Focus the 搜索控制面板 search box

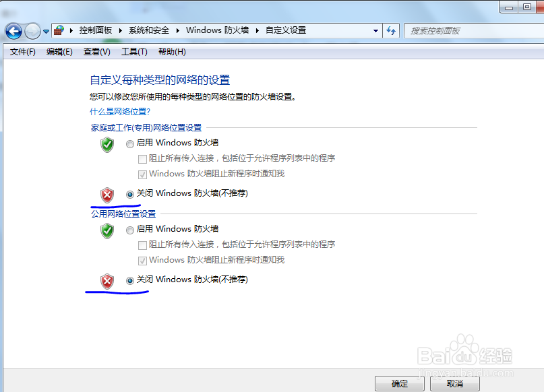(x=474, y=31)
